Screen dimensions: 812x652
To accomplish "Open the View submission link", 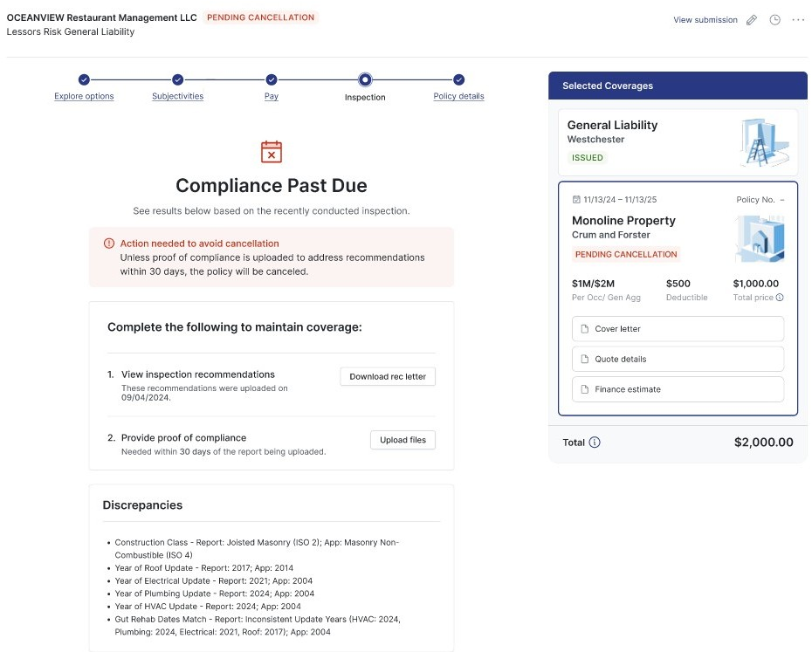I will (705, 20).
